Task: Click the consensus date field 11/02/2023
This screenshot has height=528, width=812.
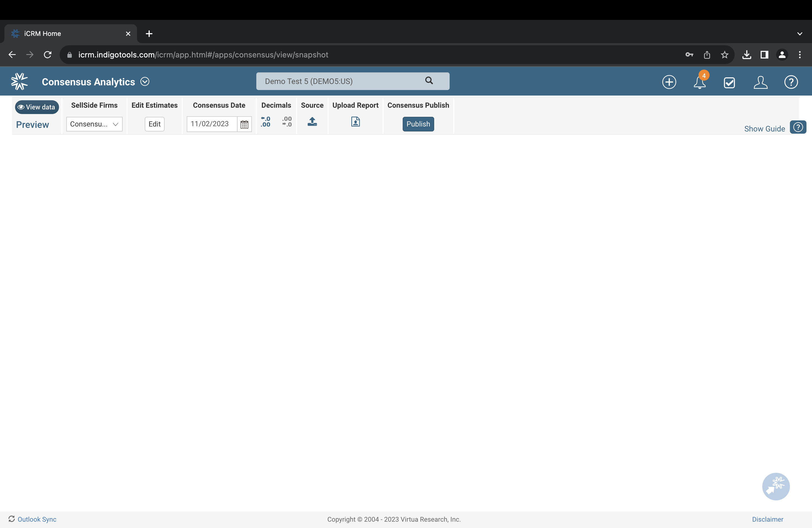Action: pyautogui.click(x=212, y=124)
